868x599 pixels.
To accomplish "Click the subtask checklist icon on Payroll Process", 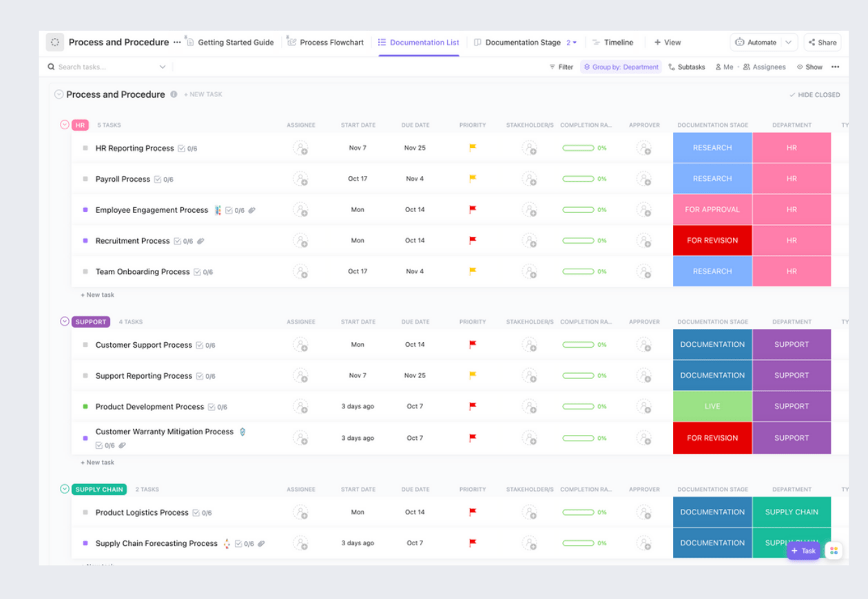I will pyautogui.click(x=158, y=179).
